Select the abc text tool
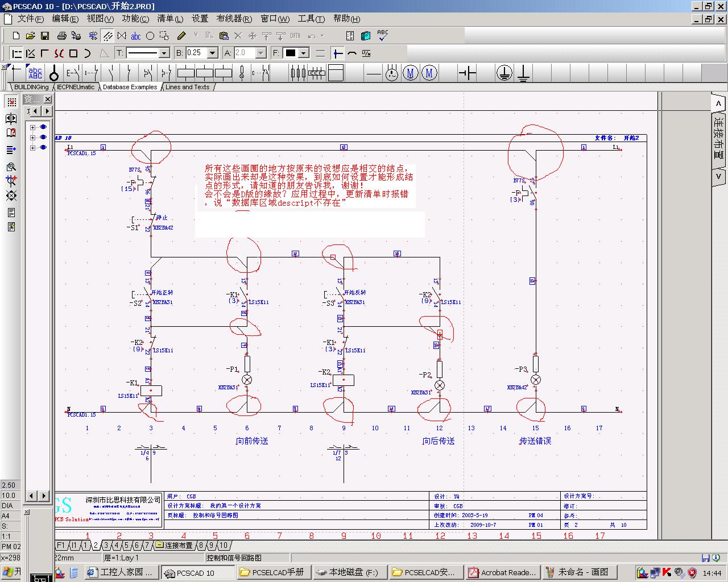 coord(136,36)
